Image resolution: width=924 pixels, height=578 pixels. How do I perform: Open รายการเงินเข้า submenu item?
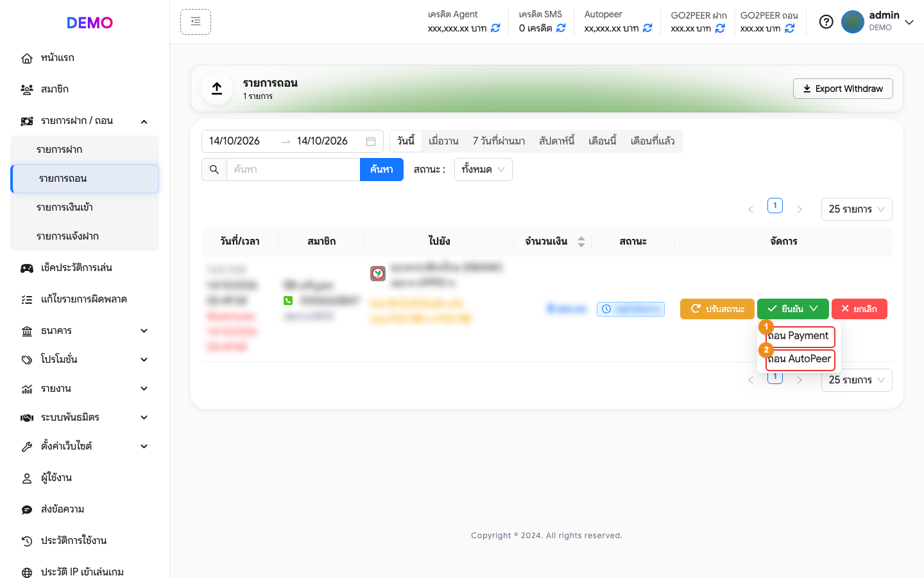[x=85, y=207]
